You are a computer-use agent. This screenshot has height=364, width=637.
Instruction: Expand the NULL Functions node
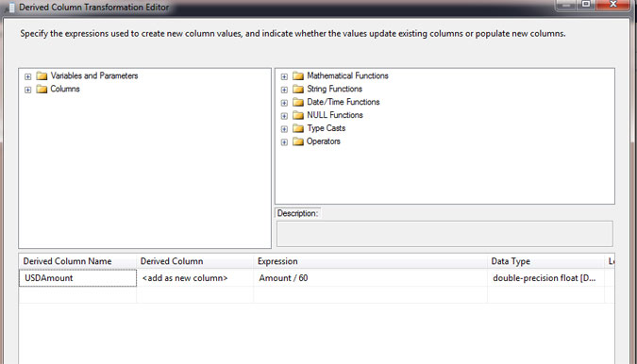click(x=284, y=116)
